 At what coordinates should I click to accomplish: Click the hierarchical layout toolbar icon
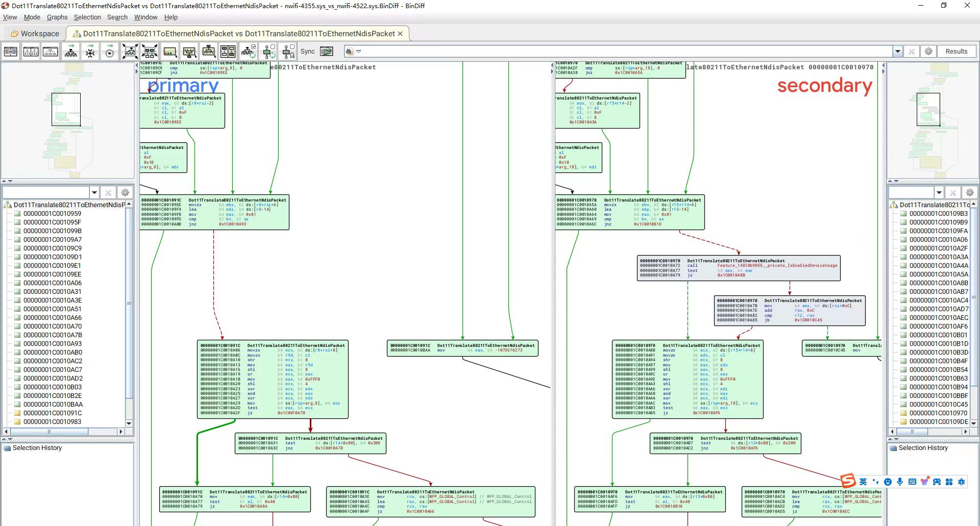coord(71,52)
